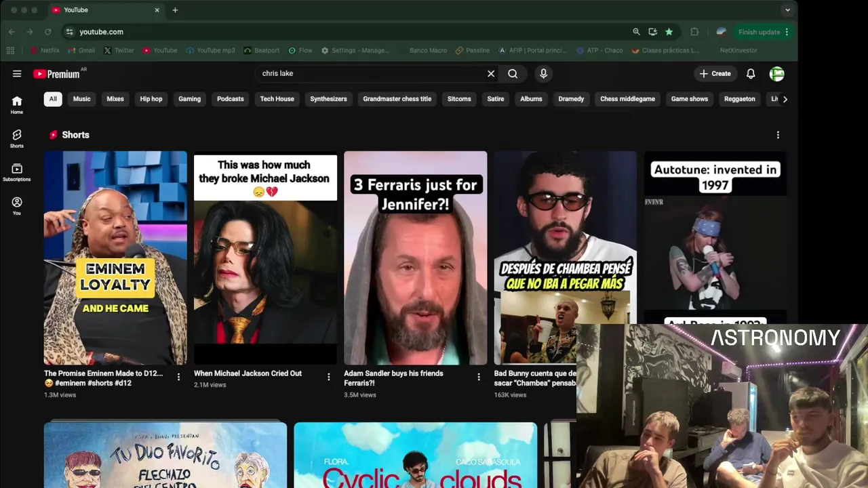This screenshot has width=868, height=488.
Task: Open the YouTube mp3 bookmark
Action: 211,50
